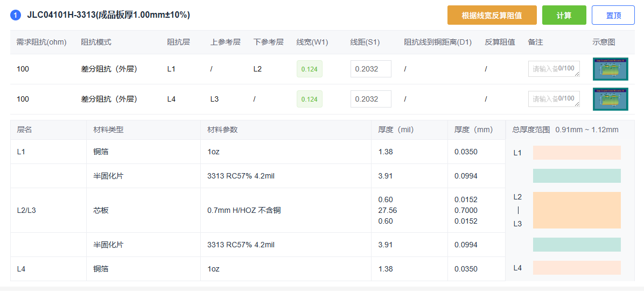Click the lower green prepreg bar in diagram
This screenshot has height=293, width=644.
pyautogui.click(x=577, y=245)
